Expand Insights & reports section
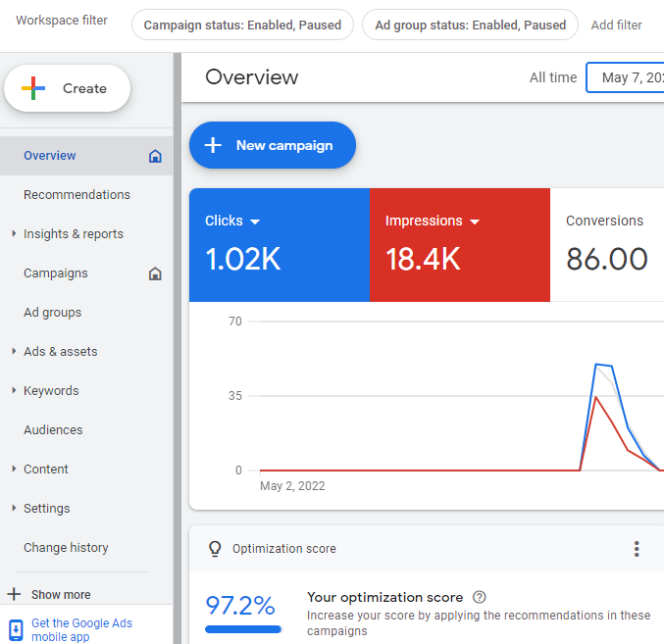664x644 pixels. tap(14, 234)
